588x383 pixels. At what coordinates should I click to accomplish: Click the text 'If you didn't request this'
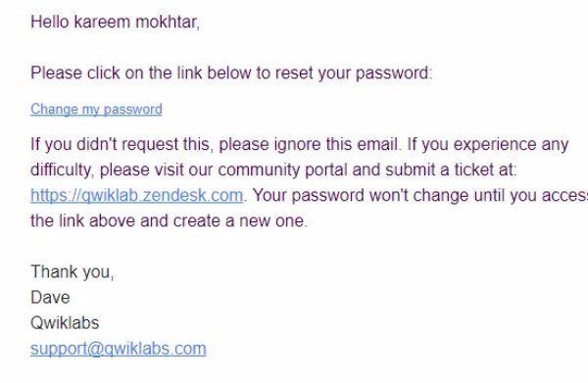coord(122,144)
